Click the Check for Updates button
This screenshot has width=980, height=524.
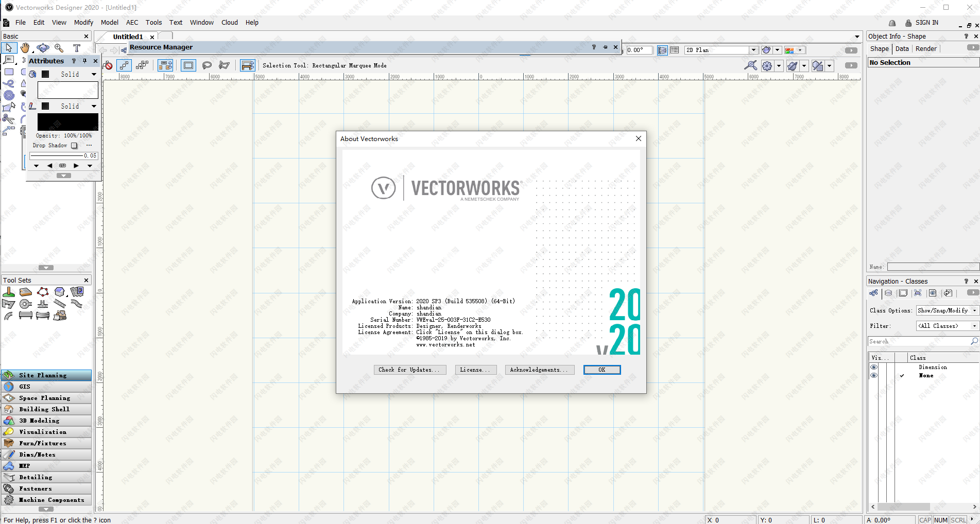[x=409, y=370]
